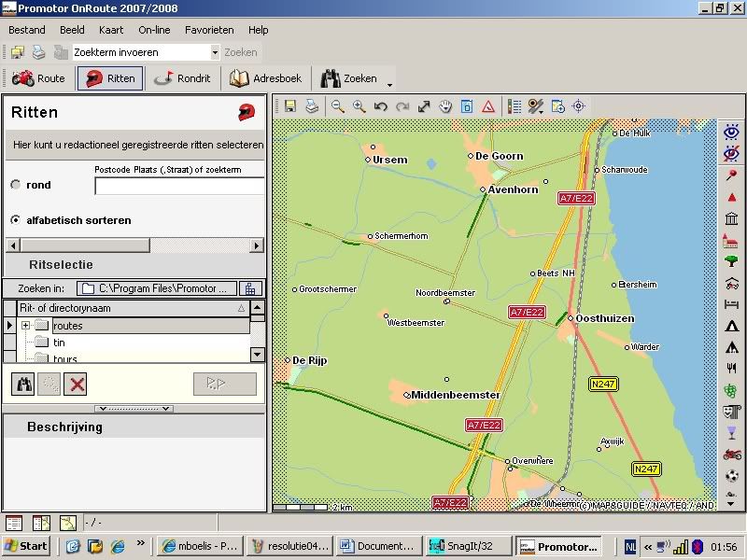Click the red warning triangle map tool
This screenshot has height=560, width=747.
coord(488,106)
